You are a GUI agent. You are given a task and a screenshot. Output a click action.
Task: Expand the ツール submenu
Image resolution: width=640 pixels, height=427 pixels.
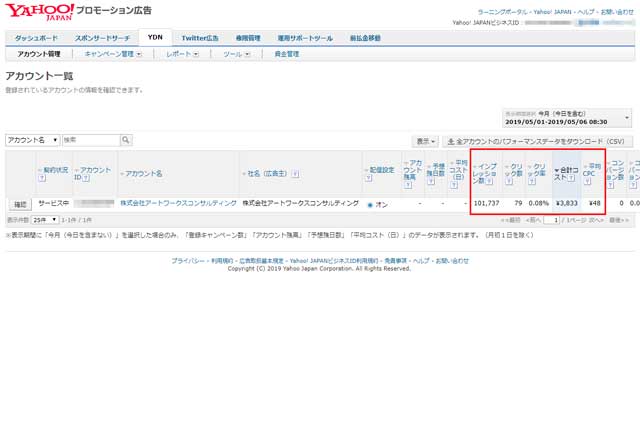pos(247,54)
